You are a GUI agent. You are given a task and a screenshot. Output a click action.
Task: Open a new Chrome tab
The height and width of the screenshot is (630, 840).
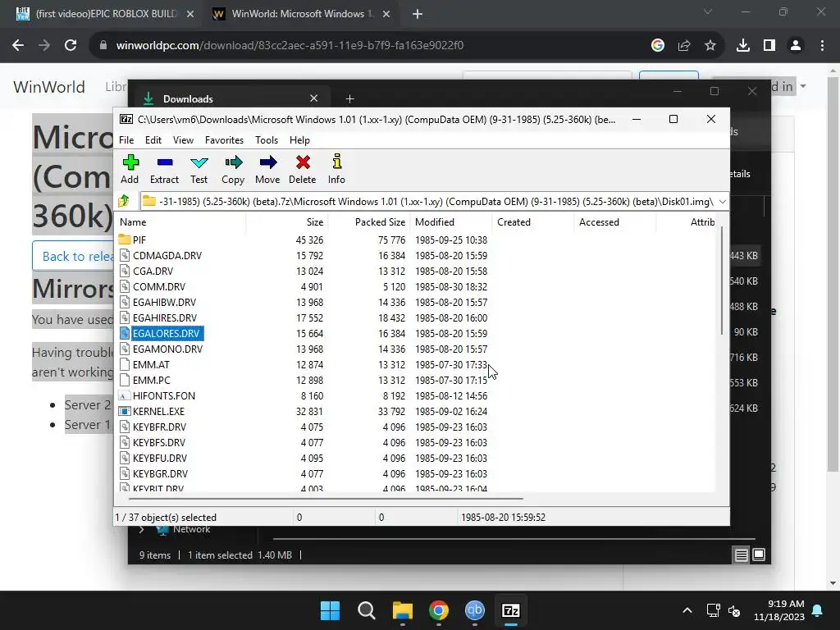418,14
